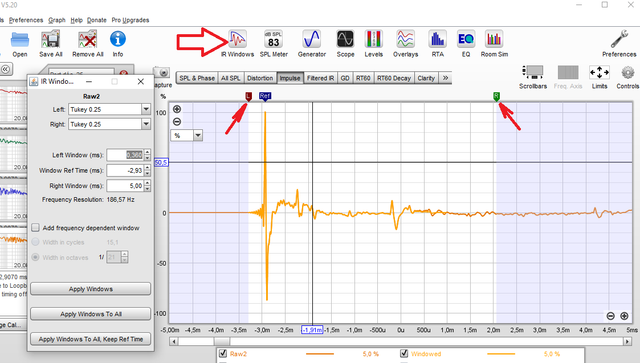
Task: Open Preferences menu
Action: tap(26, 20)
